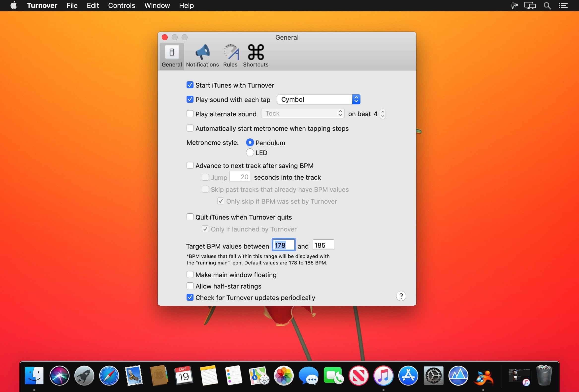Enable Play alternate sound checkbox
579x392 pixels.
pyautogui.click(x=190, y=114)
